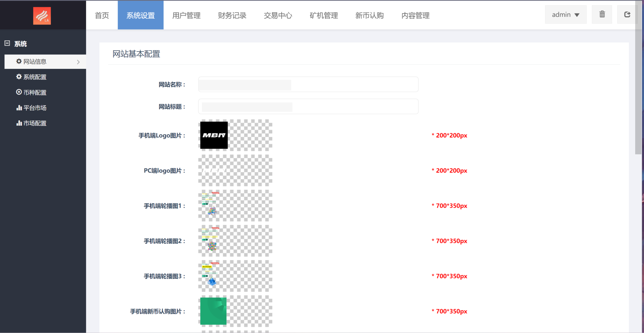
Task: Click the 币种配置 target icon
Action: (x=19, y=92)
